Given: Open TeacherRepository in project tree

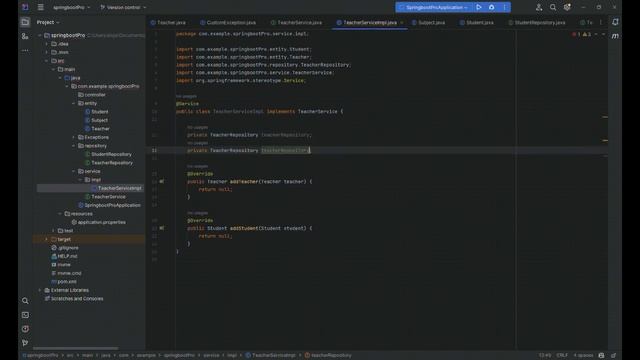Looking at the screenshot, I should click(109, 163).
